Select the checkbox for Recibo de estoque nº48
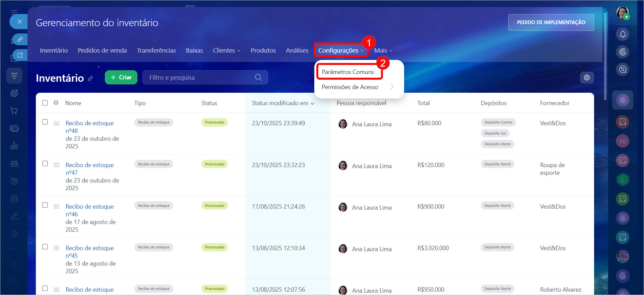Viewport: 644px width, 295px height. (x=45, y=122)
